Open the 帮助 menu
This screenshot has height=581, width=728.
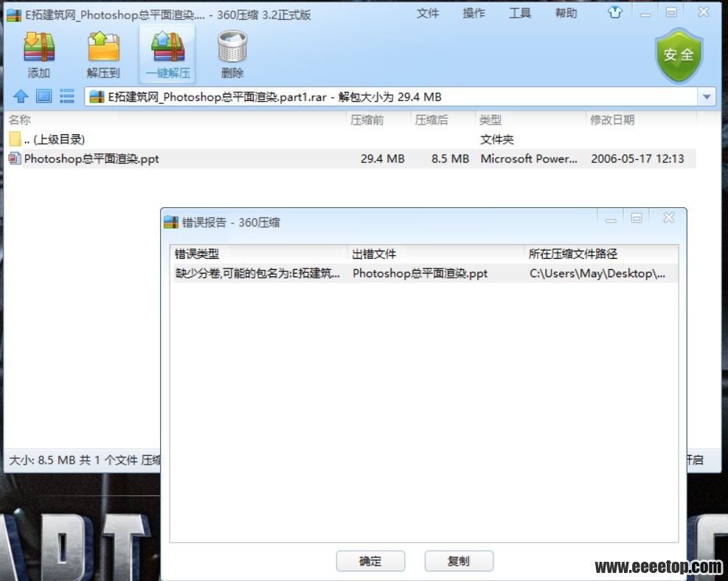pos(566,13)
